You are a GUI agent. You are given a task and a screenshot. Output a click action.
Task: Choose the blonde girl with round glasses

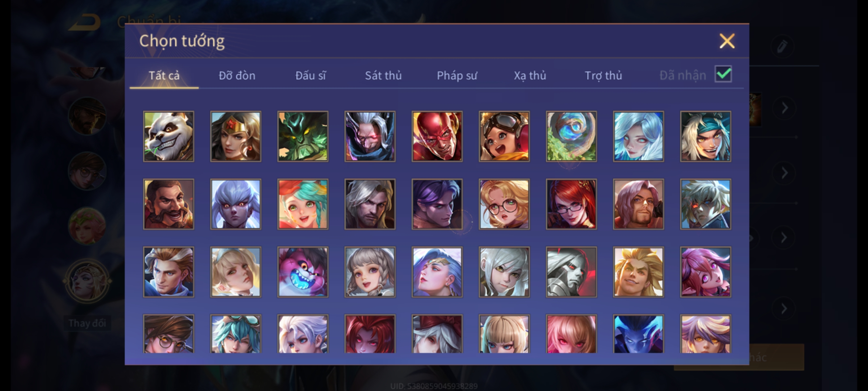(x=504, y=204)
